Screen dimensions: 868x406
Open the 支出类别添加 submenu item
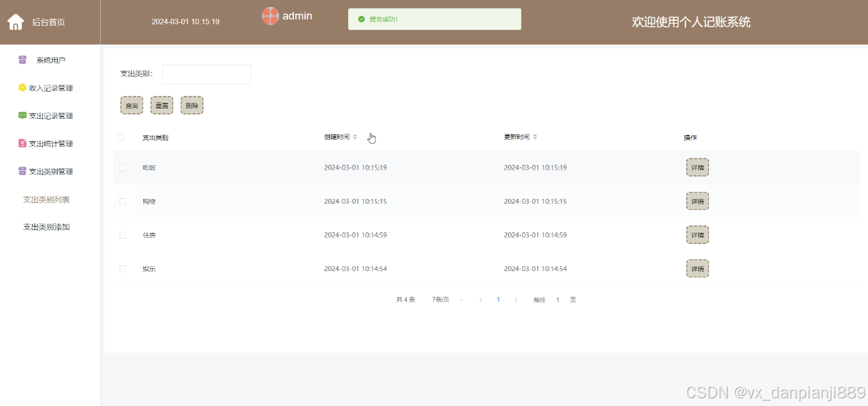coord(47,227)
